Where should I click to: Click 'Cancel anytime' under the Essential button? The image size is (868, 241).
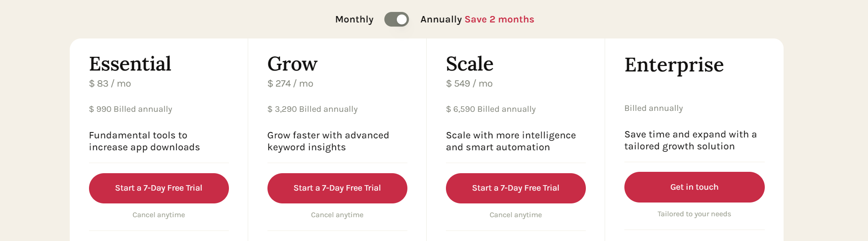(x=159, y=215)
